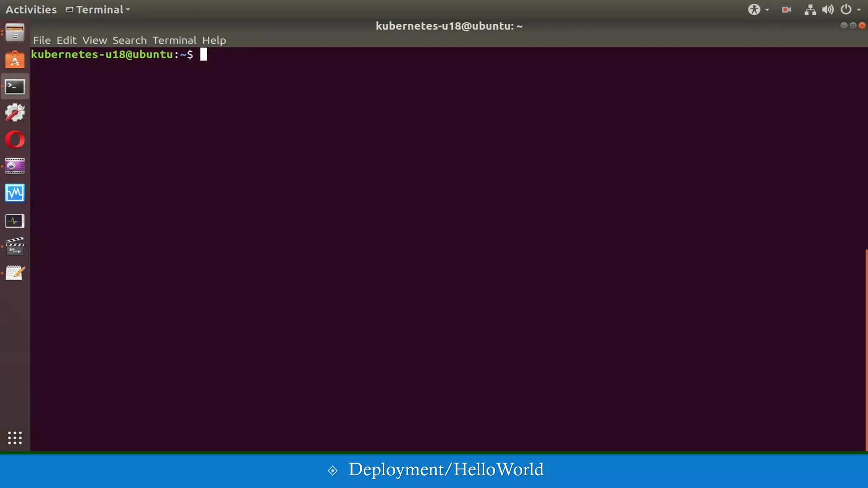The width and height of the screenshot is (868, 488).
Task: Minimize the terminal window
Action: pyautogui.click(x=843, y=25)
